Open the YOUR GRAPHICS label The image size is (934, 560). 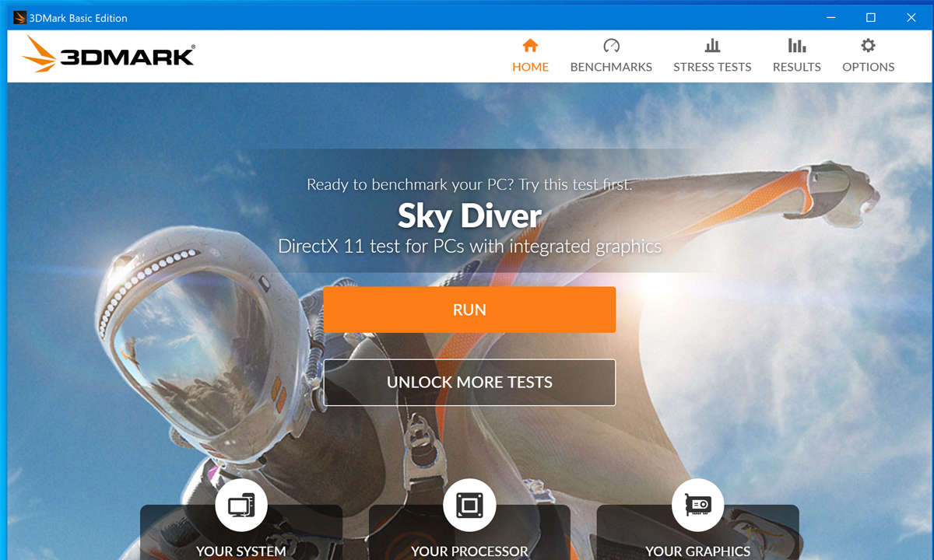click(697, 551)
